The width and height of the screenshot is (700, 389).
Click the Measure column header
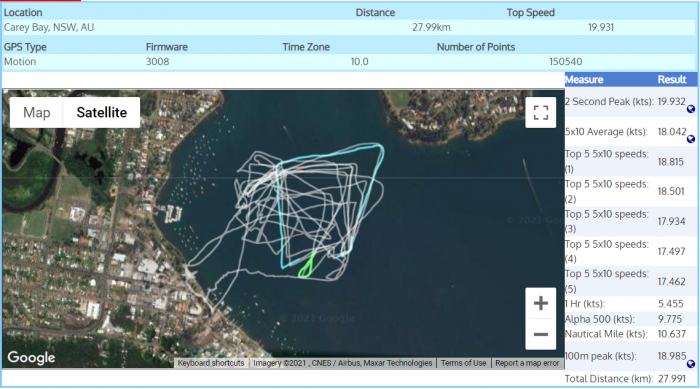click(584, 79)
